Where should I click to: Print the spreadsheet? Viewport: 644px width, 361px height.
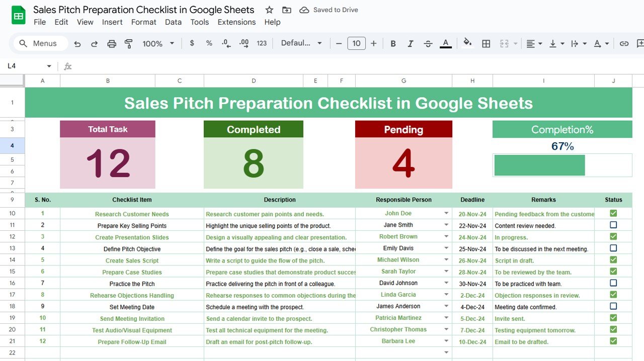(x=112, y=44)
